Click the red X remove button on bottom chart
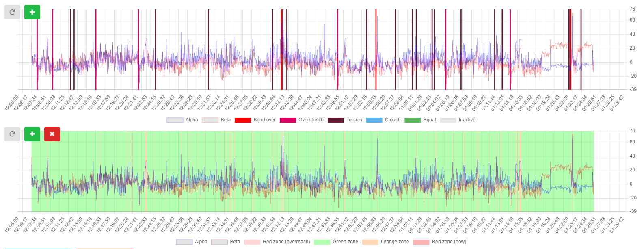The height and width of the screenshot is (249, 644). [x=52, y=134]
